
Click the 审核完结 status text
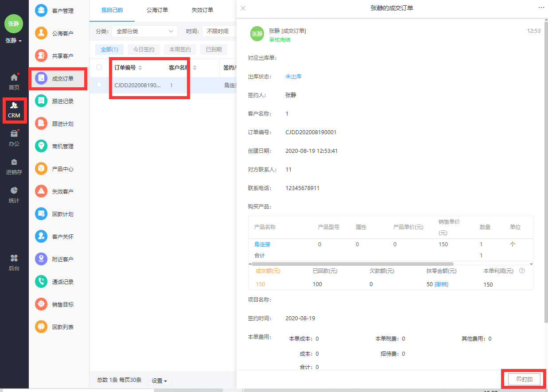[280, 40]
